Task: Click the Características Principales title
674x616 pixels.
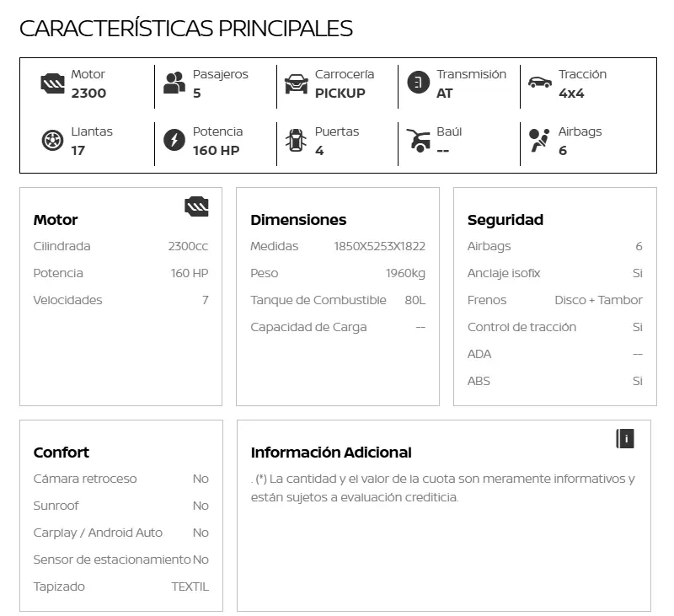Action: click(x=186, y=28)
